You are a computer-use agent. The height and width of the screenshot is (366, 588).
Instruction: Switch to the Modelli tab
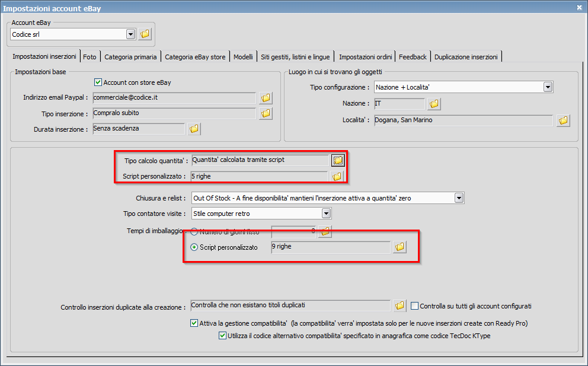point(243,57)
